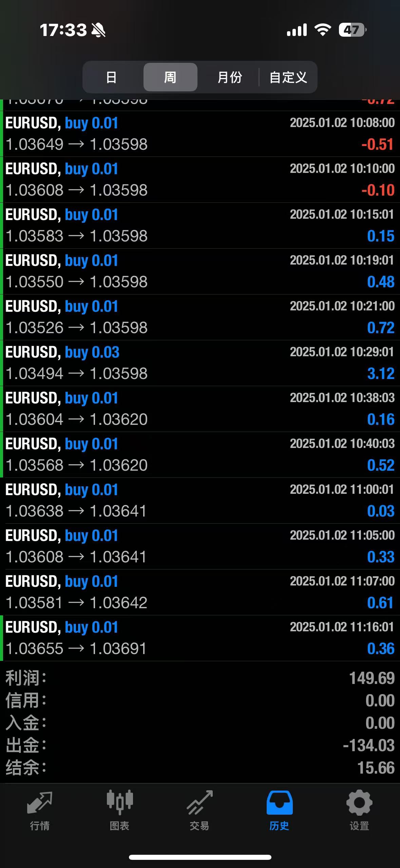Select the trade with -0.51 loss
The height and width of the screenshot is (868, 400).
coord(200,134)
